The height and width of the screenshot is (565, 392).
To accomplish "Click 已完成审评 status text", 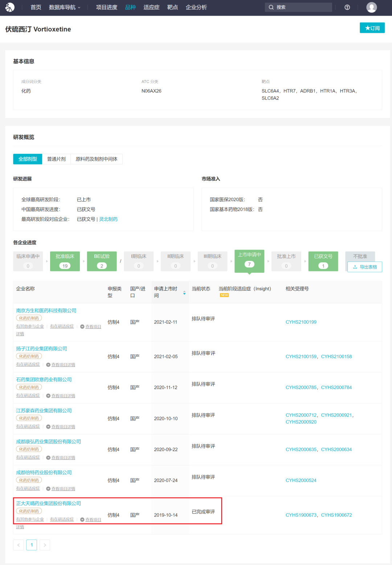I will pyautogui.click(x=203, y=512).
